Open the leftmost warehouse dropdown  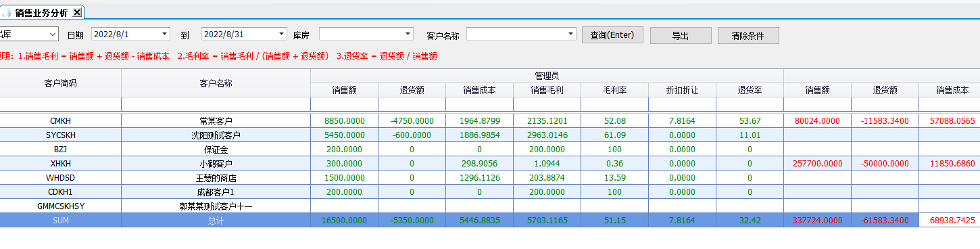(x=53, y=34)
